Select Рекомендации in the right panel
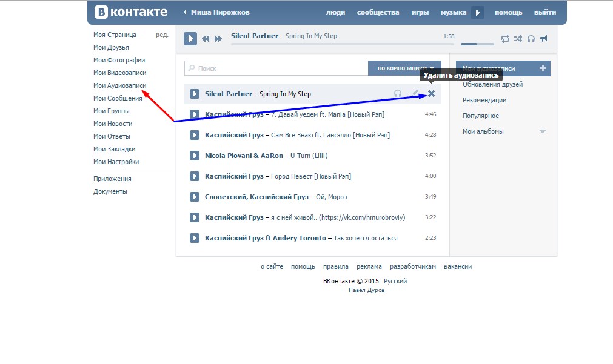 pos(484,100)
